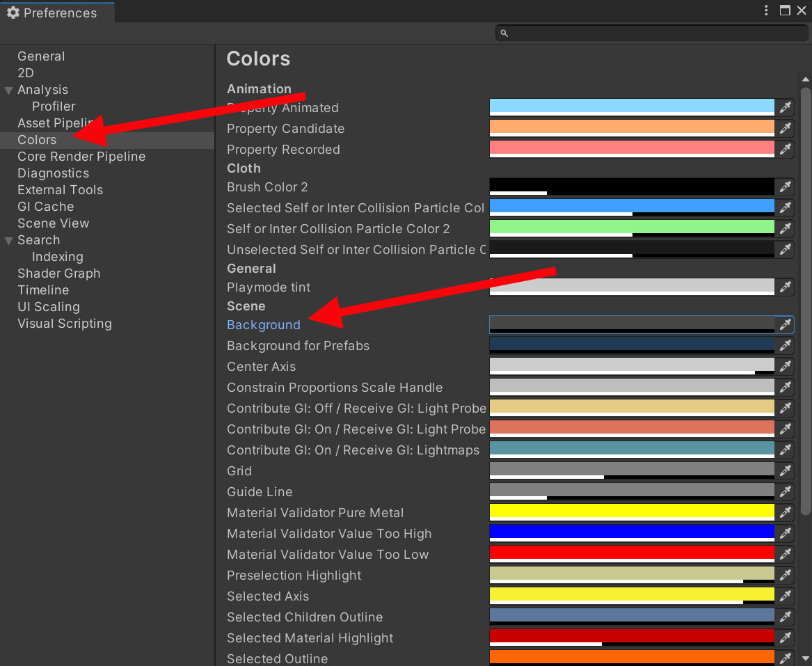Click the magnifier icon in the search bar

pos(504,33)
